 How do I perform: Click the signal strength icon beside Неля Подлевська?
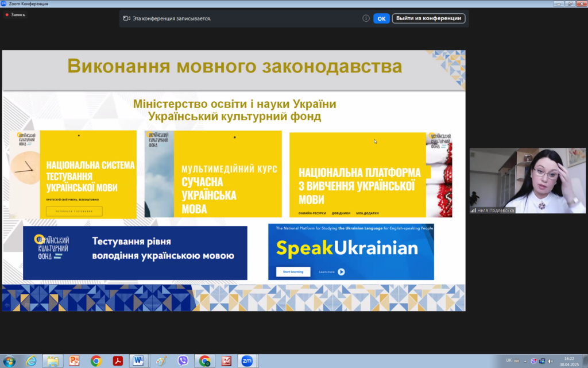(473, 210)
